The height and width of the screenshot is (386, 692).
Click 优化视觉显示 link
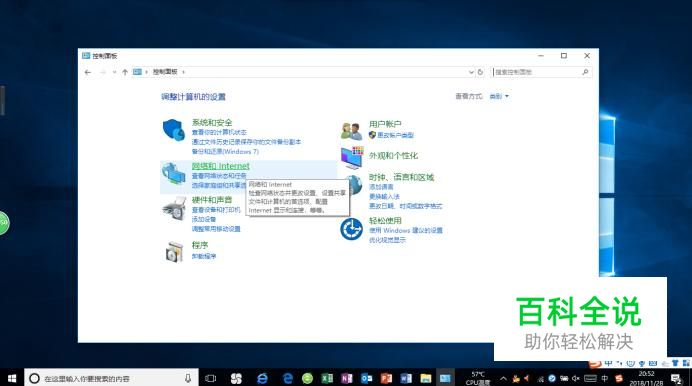(387, 240)
